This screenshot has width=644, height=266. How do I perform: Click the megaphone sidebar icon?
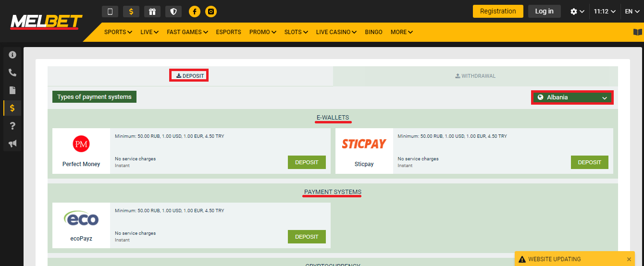click(12, 144)
